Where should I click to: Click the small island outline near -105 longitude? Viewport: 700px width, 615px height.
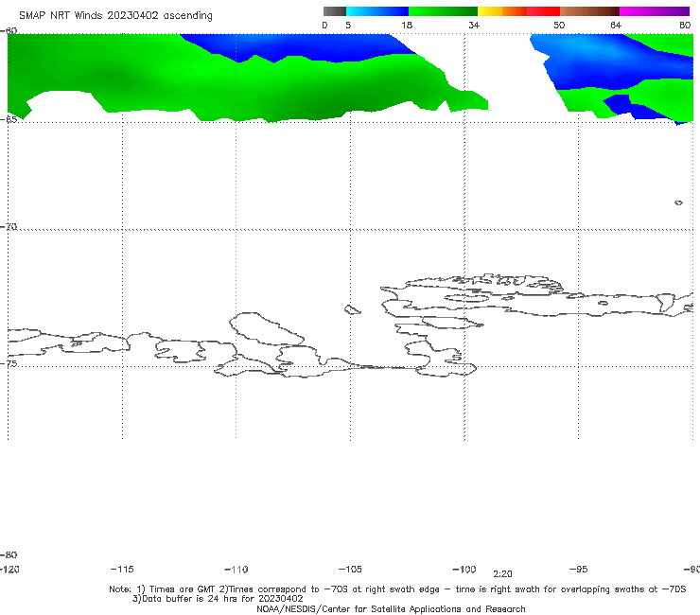pos(352,309)
